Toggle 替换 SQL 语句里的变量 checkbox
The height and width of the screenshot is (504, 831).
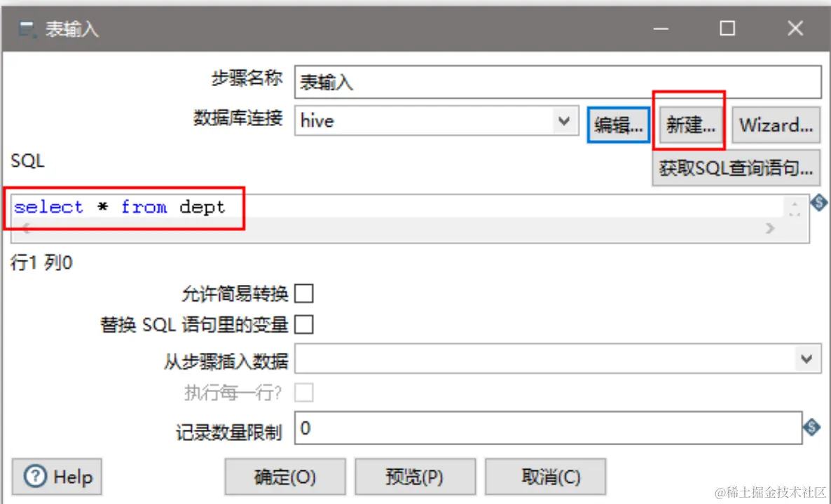click(x=303, y=325)
